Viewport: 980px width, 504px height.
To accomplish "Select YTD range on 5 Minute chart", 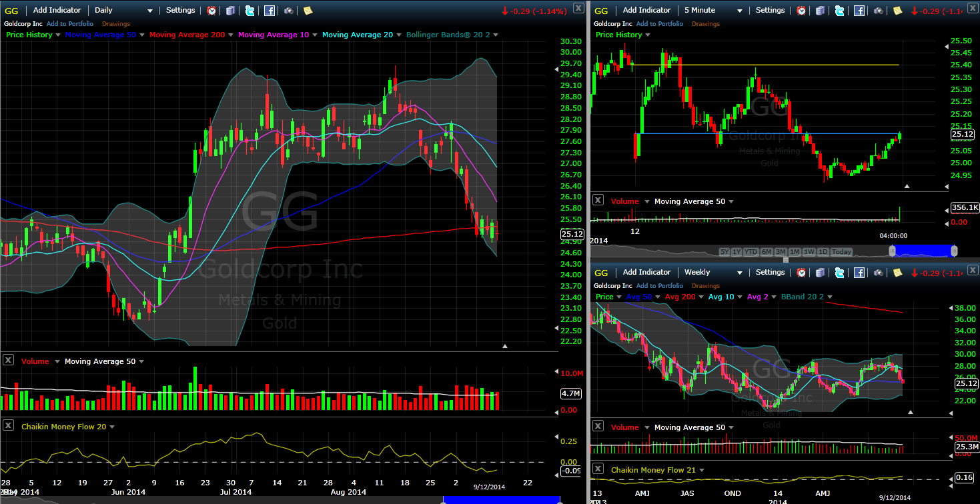I will (x=750, y=251).
